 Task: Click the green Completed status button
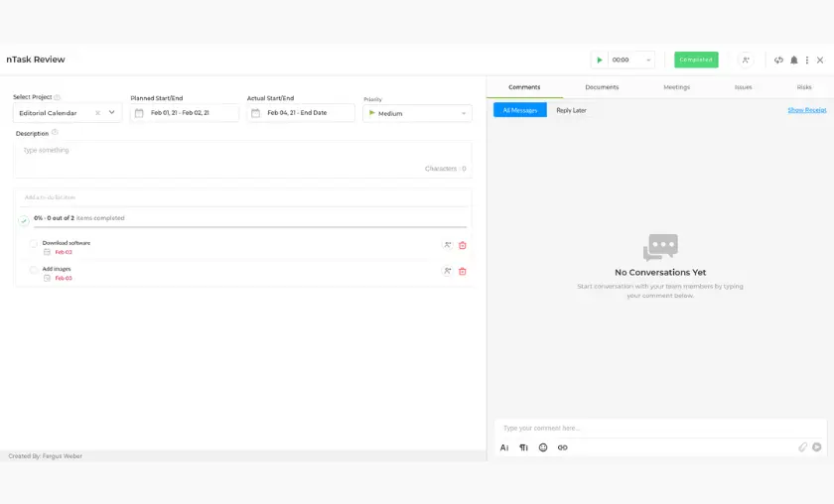point(696,60)
